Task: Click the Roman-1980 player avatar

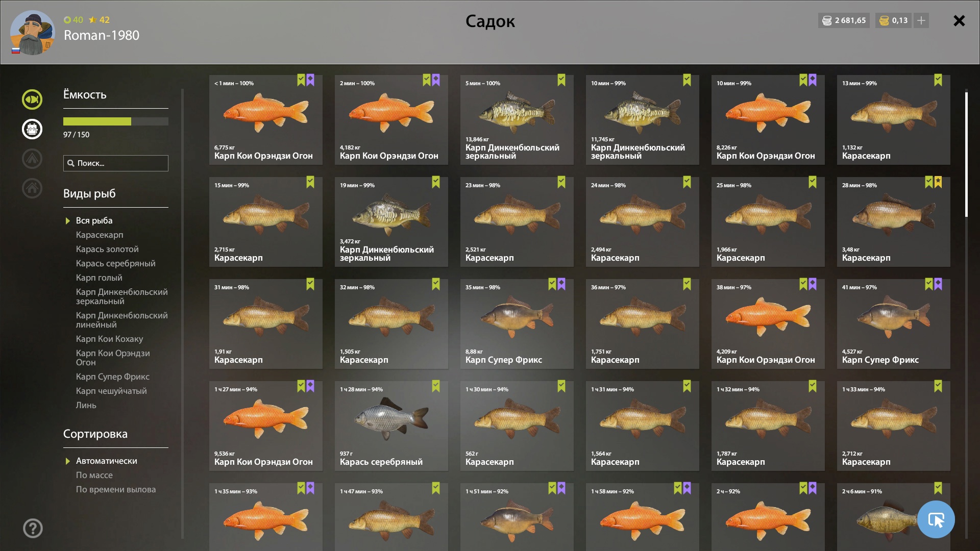Action: [33, 33]
